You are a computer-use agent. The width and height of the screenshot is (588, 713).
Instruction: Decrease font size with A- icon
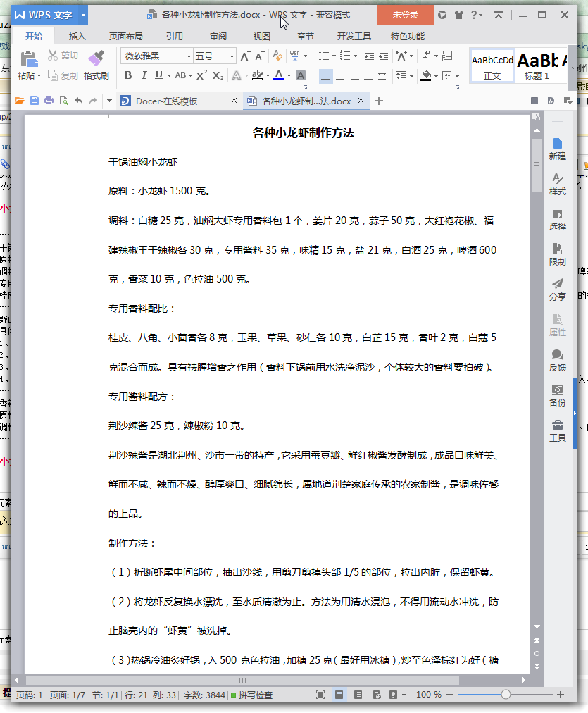point(260,56)
